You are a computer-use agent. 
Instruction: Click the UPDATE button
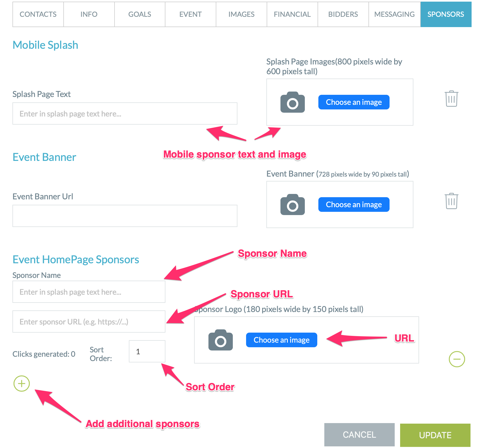pos(435,435)
